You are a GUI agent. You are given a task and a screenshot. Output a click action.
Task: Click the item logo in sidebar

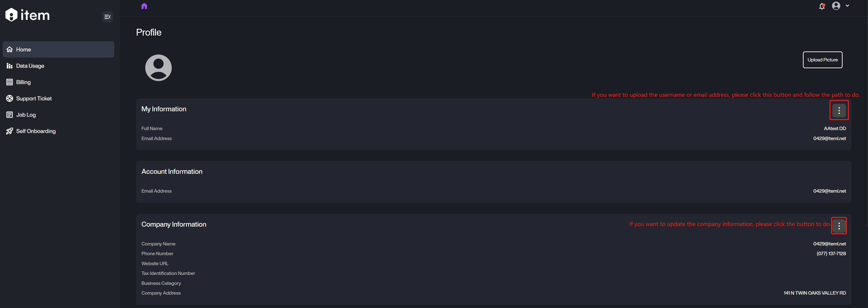28,15
